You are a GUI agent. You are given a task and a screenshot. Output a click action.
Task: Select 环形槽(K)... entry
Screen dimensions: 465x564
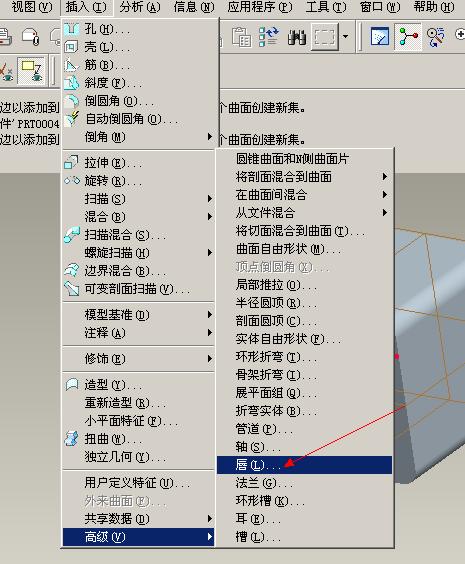pyautogui.click(x=304, y=501)
